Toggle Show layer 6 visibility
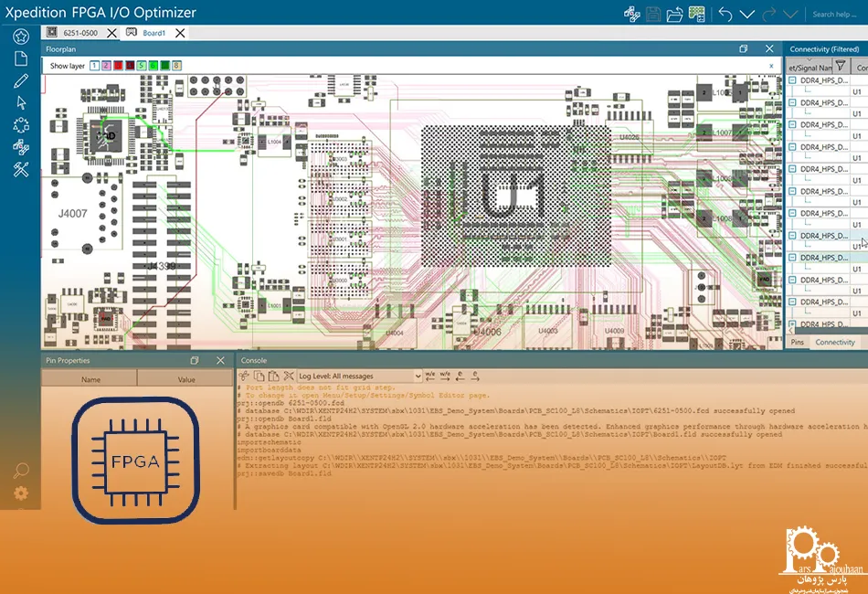The image size is (868, 594). click(154, 66)
